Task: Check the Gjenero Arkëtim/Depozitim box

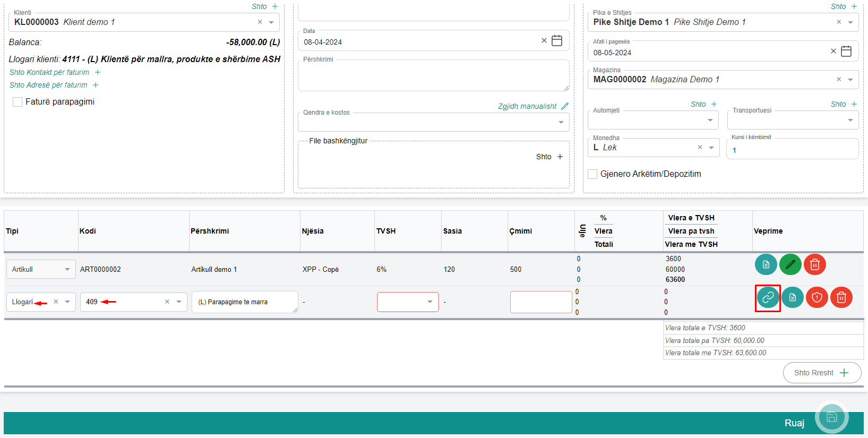Action: click(592, 174)
